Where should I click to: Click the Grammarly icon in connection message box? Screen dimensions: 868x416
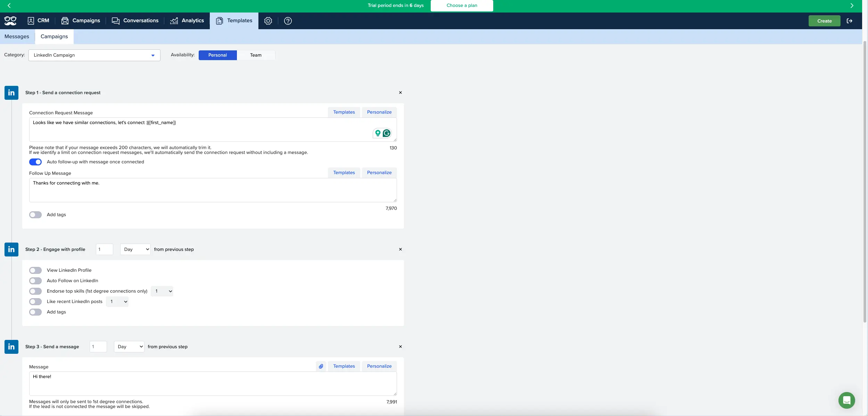click(387, 133)
